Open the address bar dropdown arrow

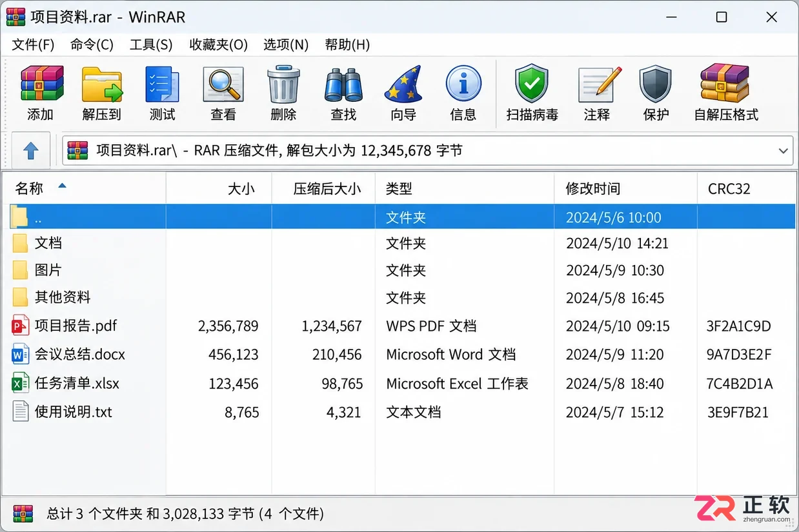click(x=783, y=151)
